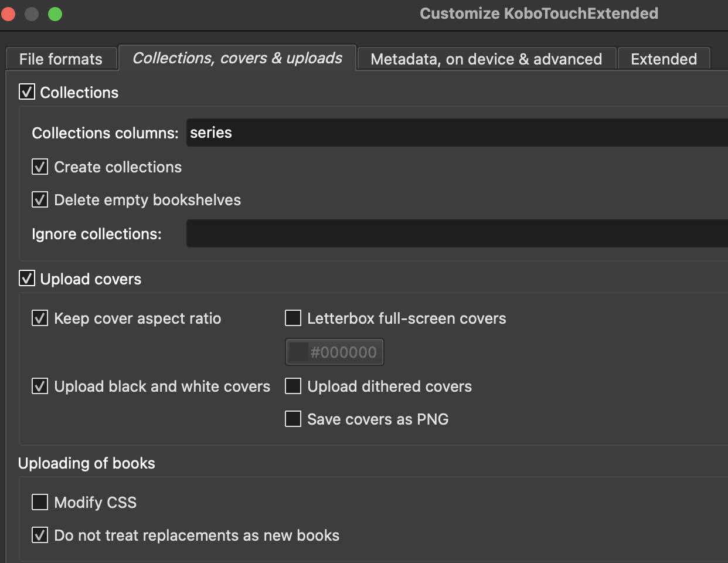Image resolution: width=728 pixels, height=563 pixels.
Task: Focus the Ignore collections input field
Action: click(457, 234)
